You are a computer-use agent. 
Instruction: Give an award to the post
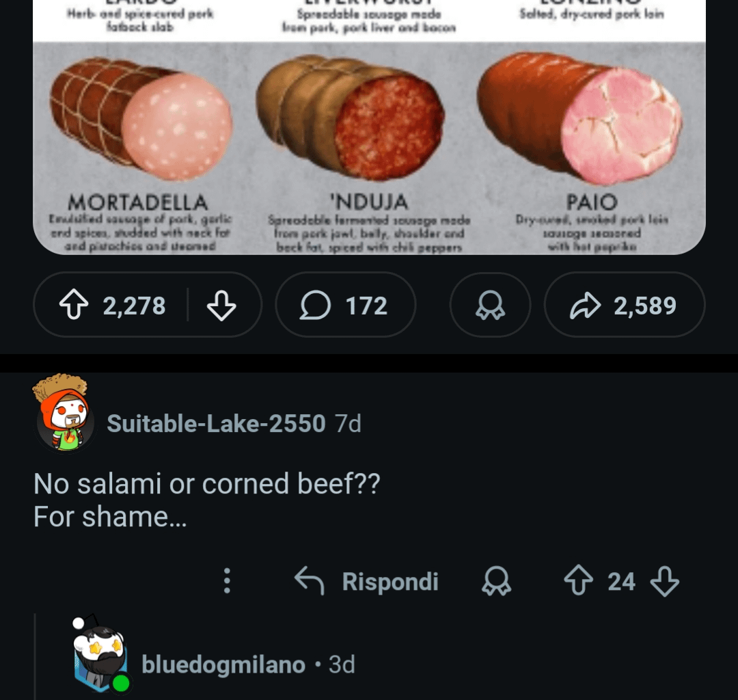click(490, 306)
